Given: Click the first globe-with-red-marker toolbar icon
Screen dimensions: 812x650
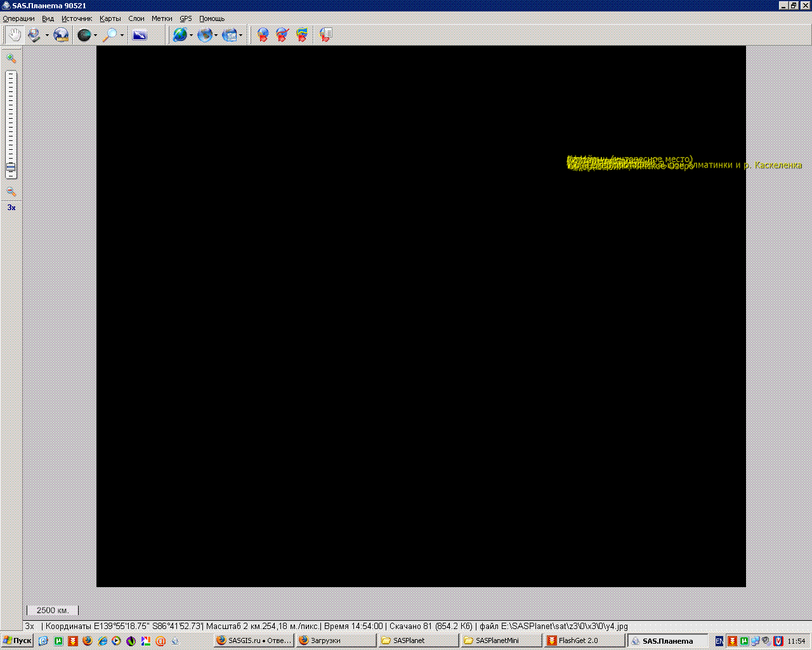Looking at the screenshot, I should (x=263, y=35).
